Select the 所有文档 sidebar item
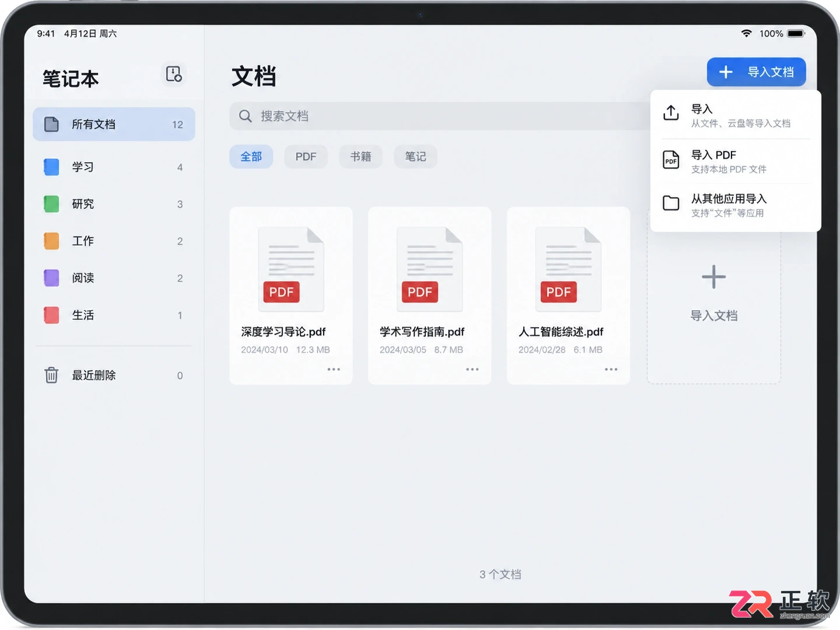This screenshot has width=840, height=630. pyautogui.click(x=114, y=124)
